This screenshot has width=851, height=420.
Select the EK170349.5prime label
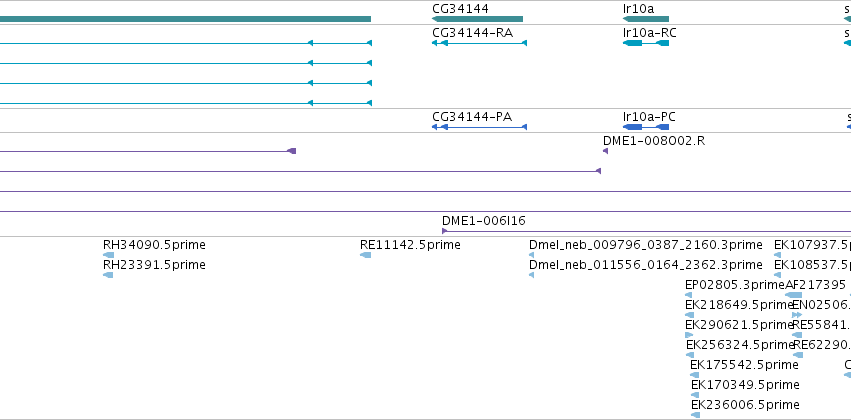tap(745, 385)
